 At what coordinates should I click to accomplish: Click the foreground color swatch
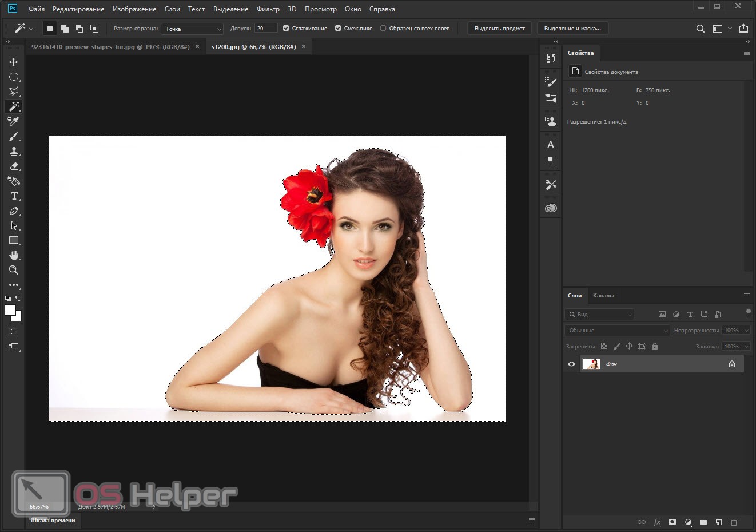pos(10,309)
